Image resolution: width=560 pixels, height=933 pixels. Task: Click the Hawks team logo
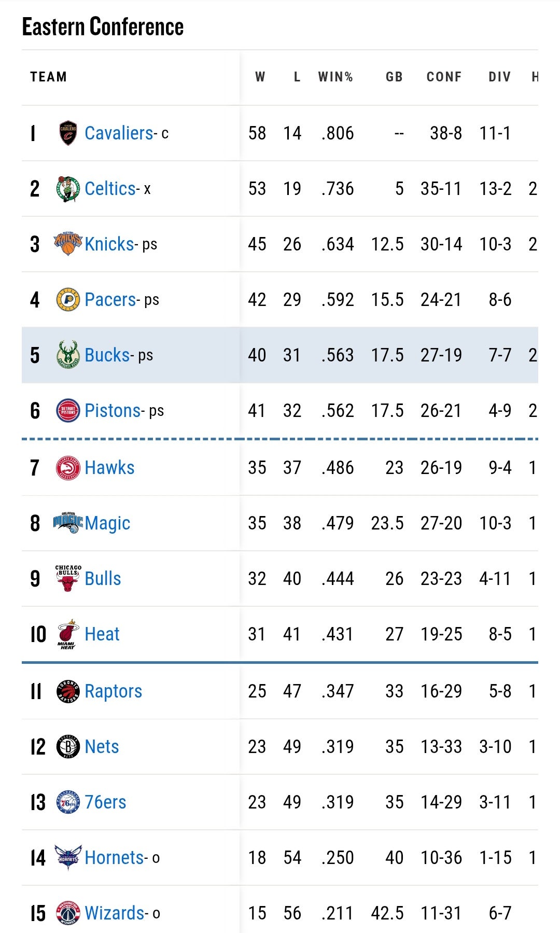(68, 468)
